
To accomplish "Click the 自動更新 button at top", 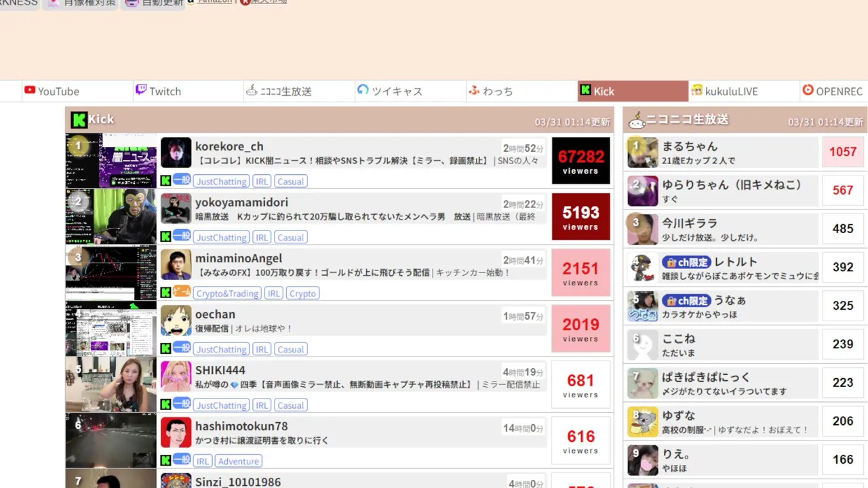I will click(153, 3).
